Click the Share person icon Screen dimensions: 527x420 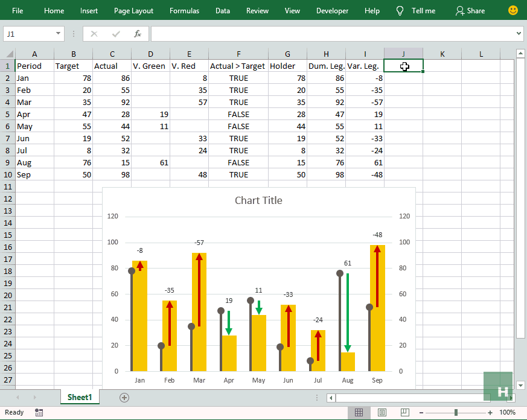click(459, 11)
